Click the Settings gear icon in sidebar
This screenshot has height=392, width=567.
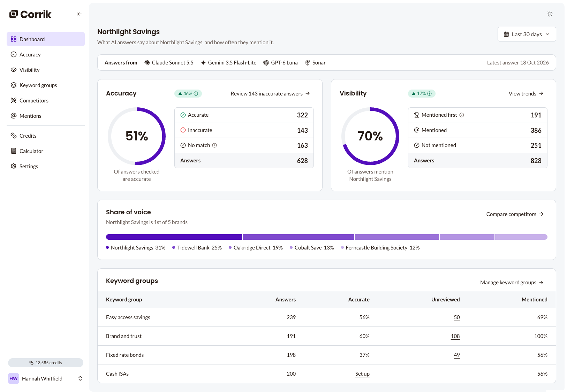[14, 166]
